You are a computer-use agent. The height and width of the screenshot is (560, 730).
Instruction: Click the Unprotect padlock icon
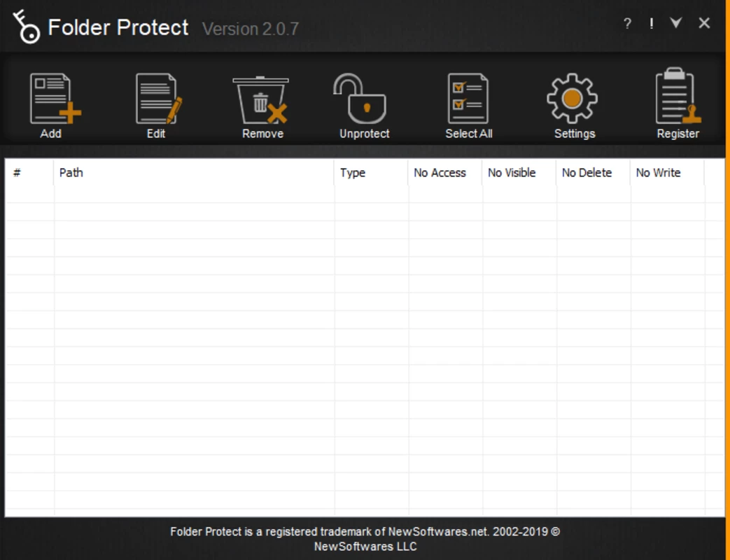click(360, 99)
